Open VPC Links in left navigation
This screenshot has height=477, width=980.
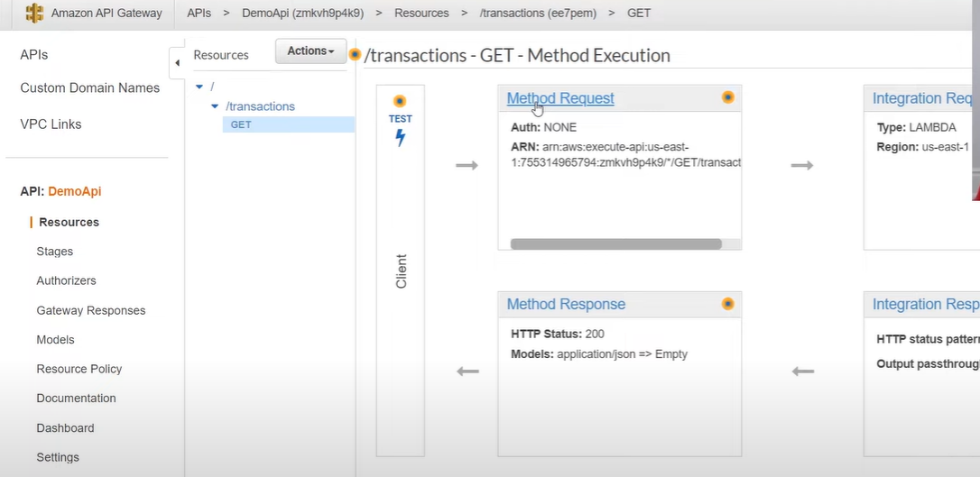click(x=51, y=124)
